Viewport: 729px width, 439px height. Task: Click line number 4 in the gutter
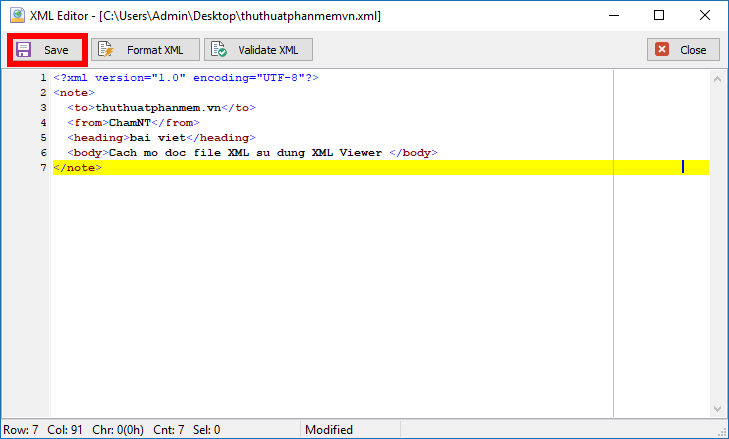coord(43,123)
